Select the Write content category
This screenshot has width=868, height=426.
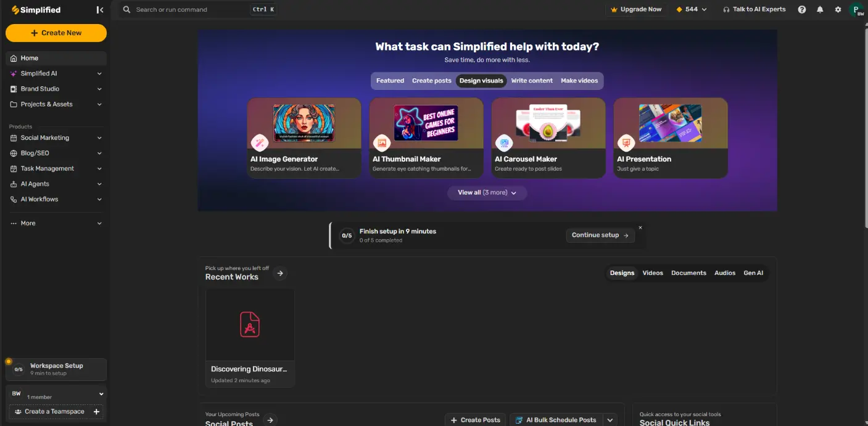pos(531,80)
